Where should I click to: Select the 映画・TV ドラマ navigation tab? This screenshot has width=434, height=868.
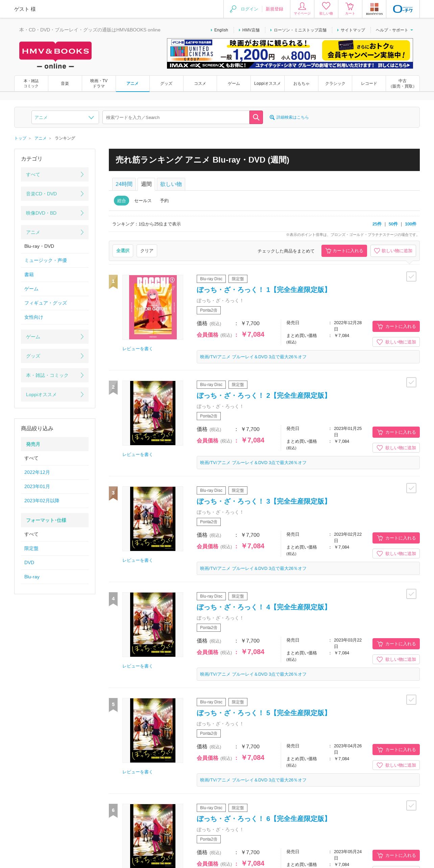(99, 83)
